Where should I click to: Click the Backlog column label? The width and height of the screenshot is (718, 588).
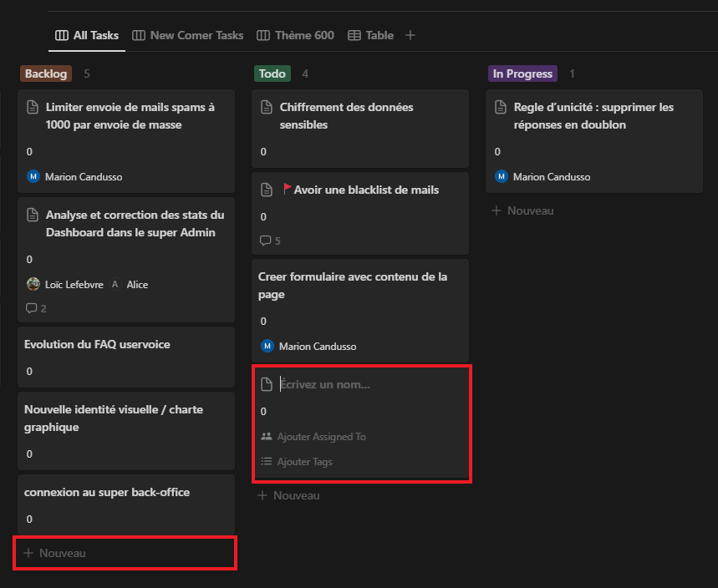[x=46, y=73]
